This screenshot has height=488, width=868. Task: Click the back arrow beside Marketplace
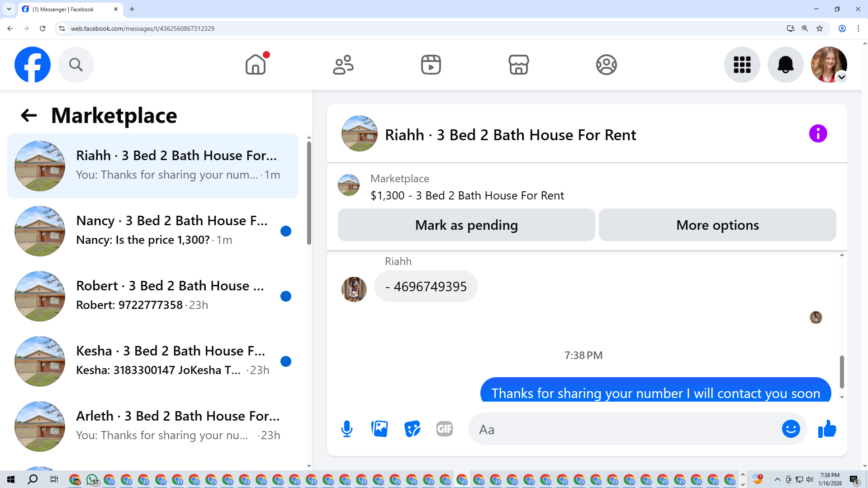(x=29, y=115)
